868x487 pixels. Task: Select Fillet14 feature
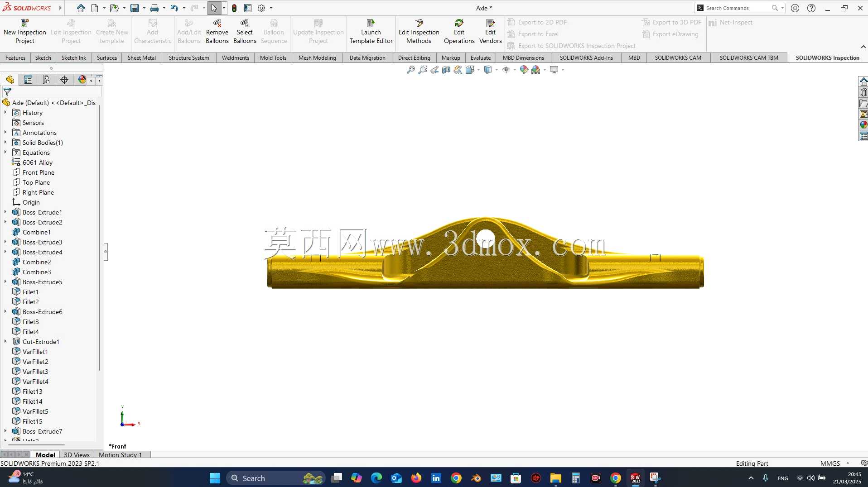33,401
